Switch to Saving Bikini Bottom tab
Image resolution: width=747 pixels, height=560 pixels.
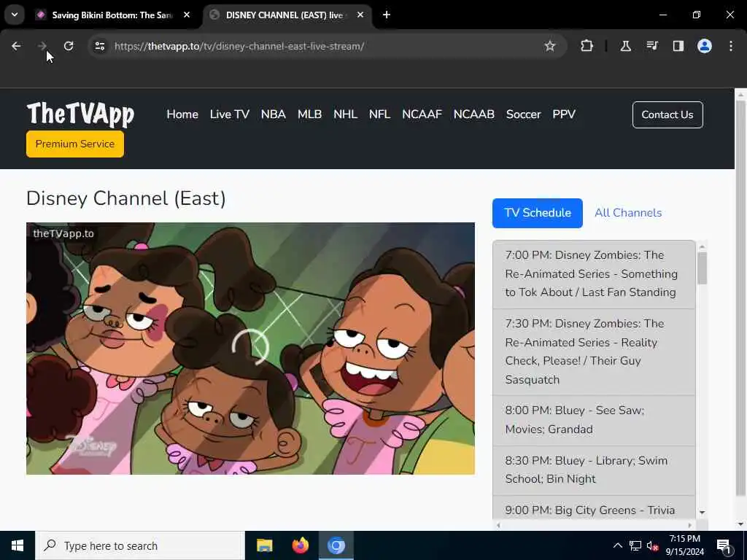click(112, 15)
